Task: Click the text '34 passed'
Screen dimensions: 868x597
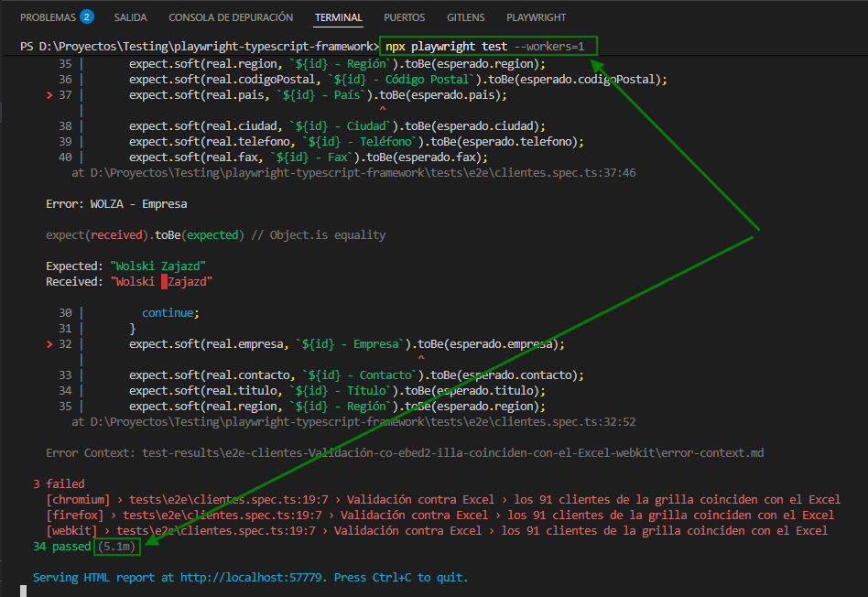Action: coord(61,547)
